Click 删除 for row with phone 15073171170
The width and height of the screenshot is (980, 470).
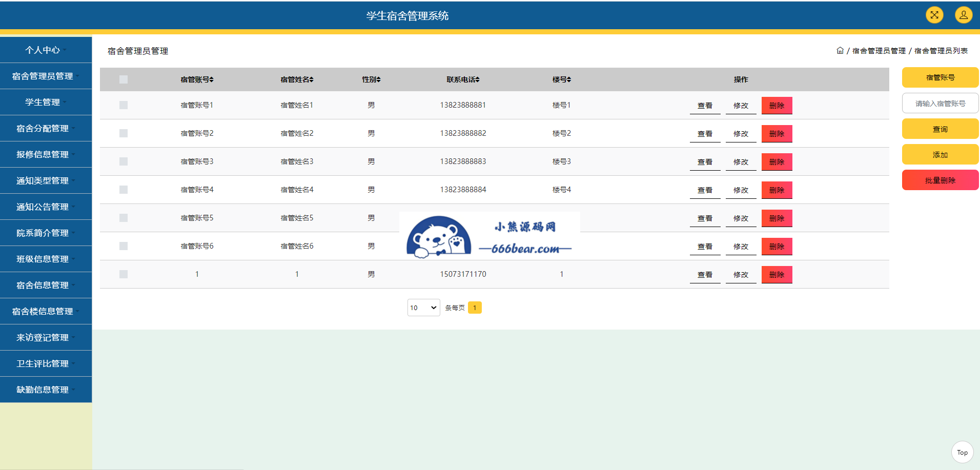point(777,275)
